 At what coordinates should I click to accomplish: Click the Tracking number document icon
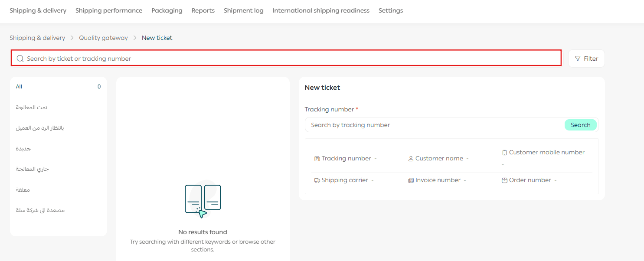tap(317, 159)
